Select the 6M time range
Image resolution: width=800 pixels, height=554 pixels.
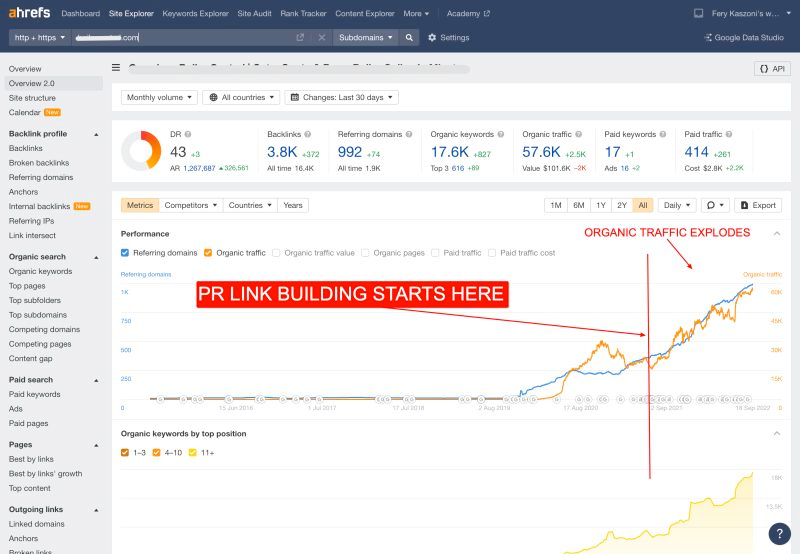click(579, 205)
